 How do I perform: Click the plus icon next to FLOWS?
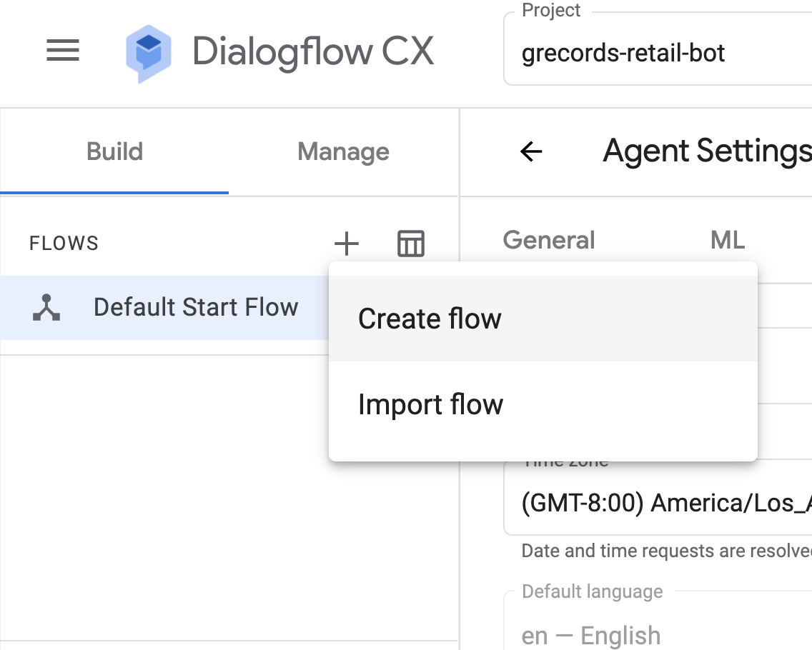346,244
